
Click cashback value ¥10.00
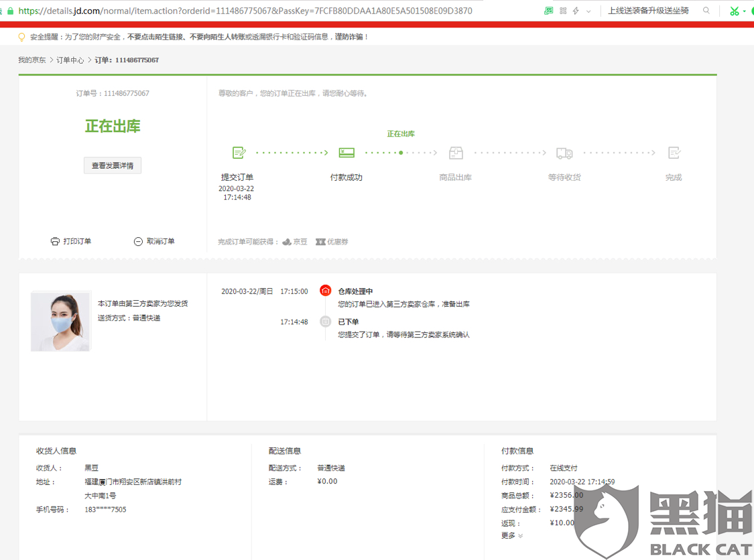point(562,522)
